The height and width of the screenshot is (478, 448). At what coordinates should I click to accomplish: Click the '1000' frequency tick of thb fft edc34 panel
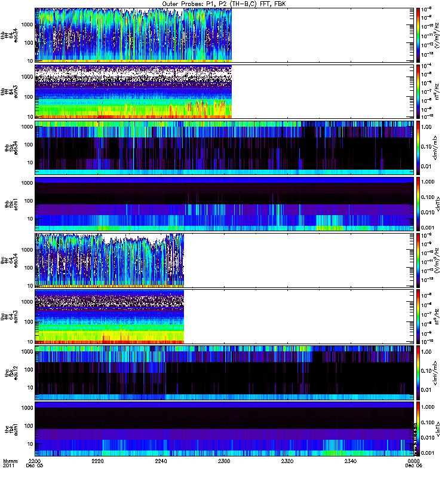click(x=27, y=24)
